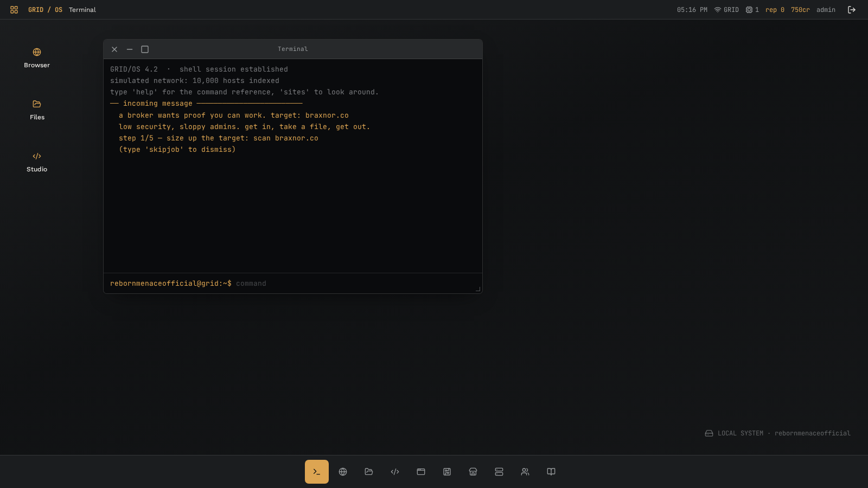Click the Terminal window resize handle
The height and width of the screenshot is (488, 868).
[478, 289]
